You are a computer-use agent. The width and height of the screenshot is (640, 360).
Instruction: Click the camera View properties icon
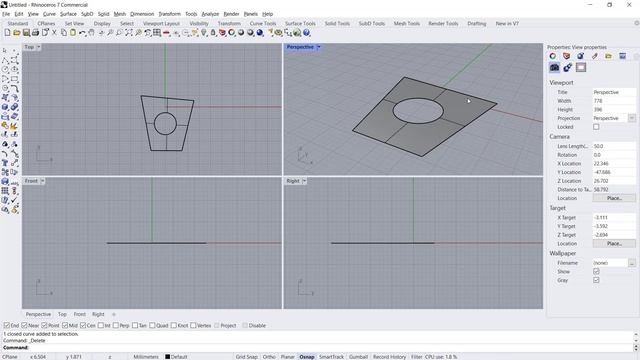[x=554, y=67]
